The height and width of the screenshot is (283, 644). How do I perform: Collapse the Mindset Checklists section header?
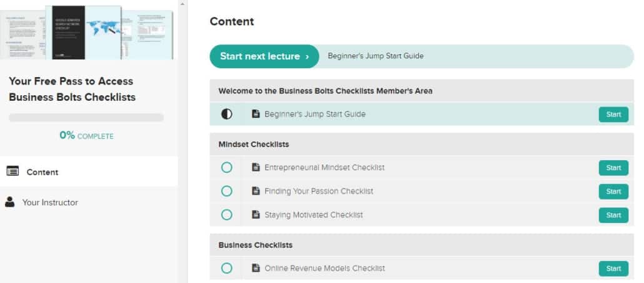pos(421,144)
